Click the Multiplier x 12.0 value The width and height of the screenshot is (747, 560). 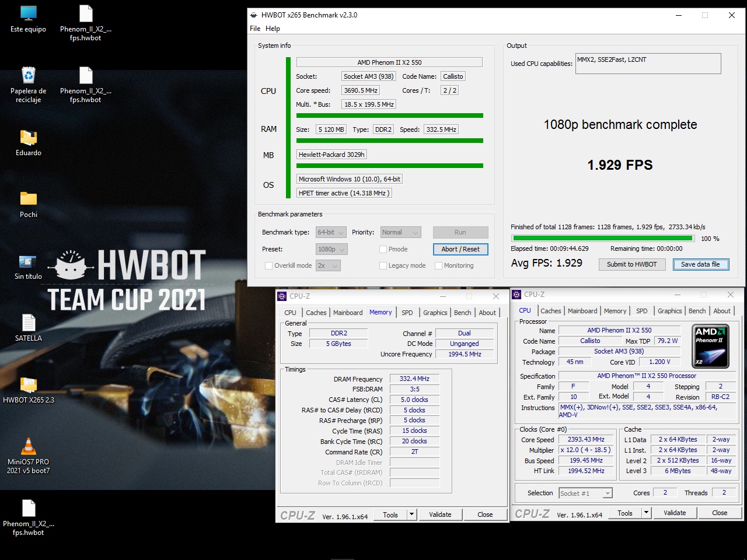coord(586,450)
